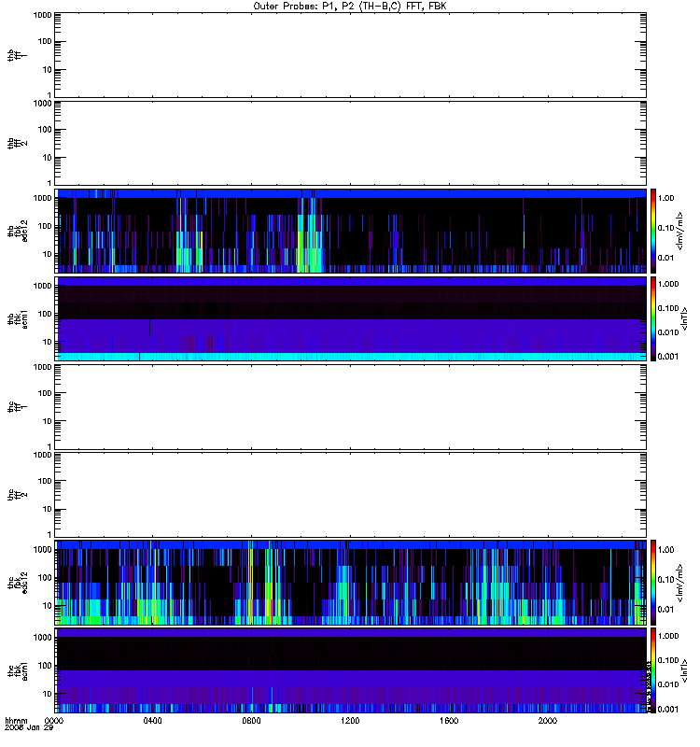Click the <|mV/m|> unit beside thc edc12 color bar
The image size is (700, 747).
coord(680,583)
